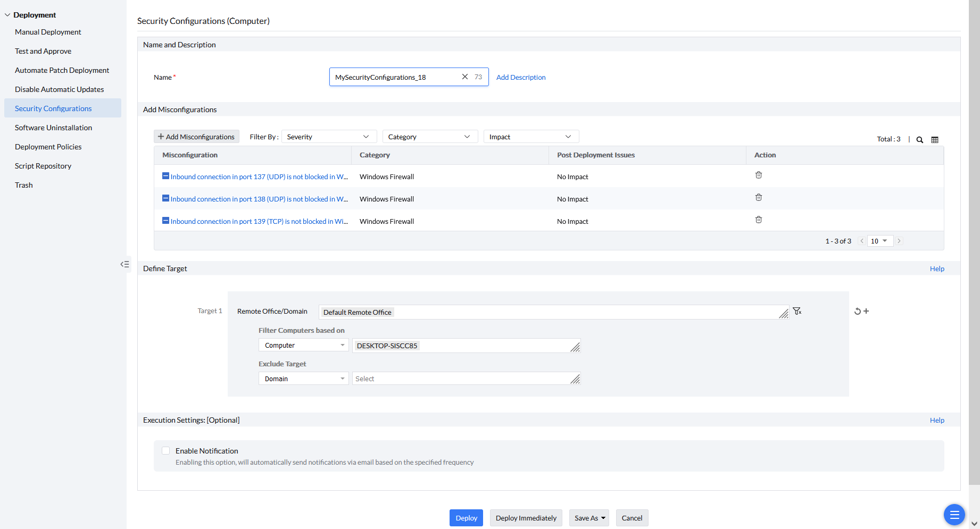
Task: Delete the port 137 (UDP) misconfiguration row
Action: [759, 175]
